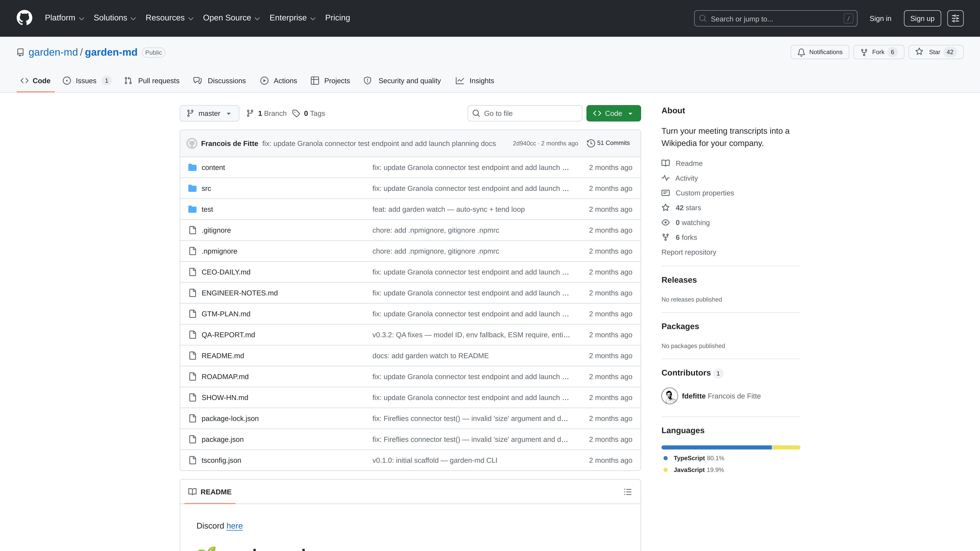Click the forks icon in About sidebar
Screen dimensions: 980x551
coord(665,237)
